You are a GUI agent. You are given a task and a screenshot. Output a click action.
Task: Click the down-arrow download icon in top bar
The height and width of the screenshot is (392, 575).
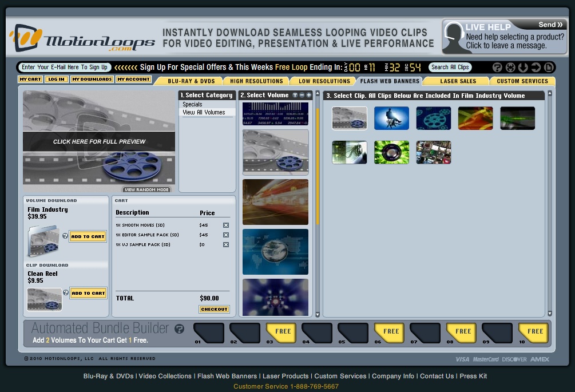(x=523, y=68)
